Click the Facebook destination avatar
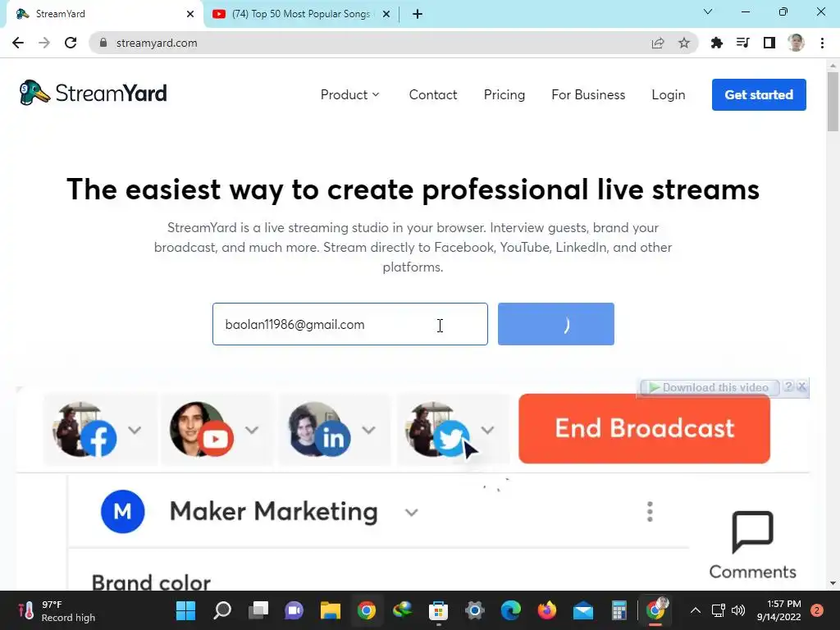The image size is (840, 630). tap(84, 430)
